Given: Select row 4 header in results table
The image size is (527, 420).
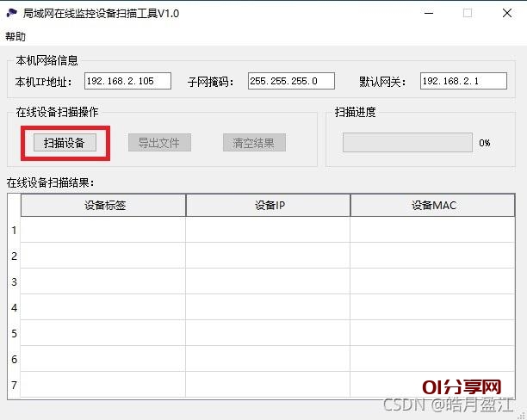Looking at the screenshot, I should point(14,307).
